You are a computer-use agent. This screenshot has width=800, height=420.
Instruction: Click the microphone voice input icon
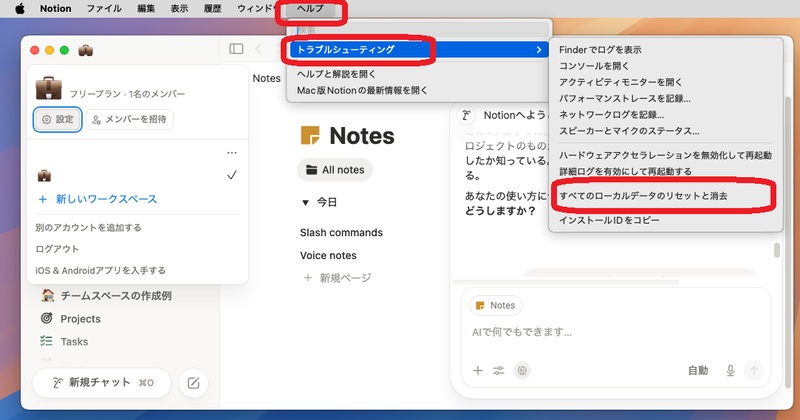(x=730, y=370)
